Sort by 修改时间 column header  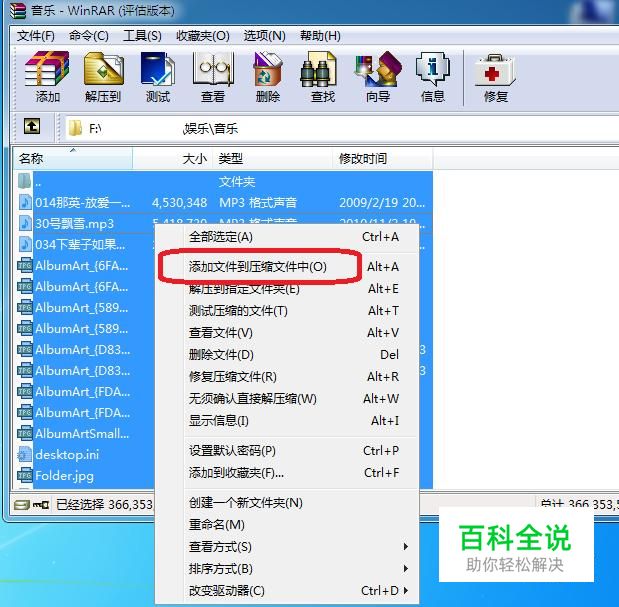[382, 159]
